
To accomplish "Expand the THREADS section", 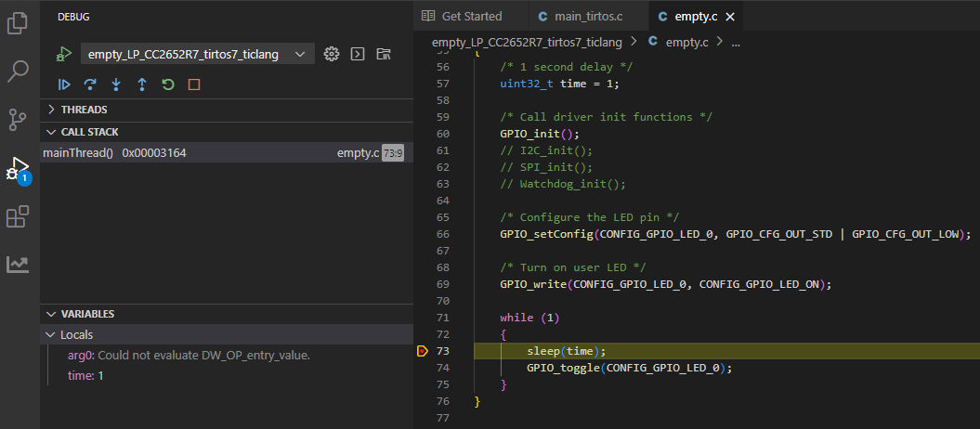I will (x=84, y=110).
